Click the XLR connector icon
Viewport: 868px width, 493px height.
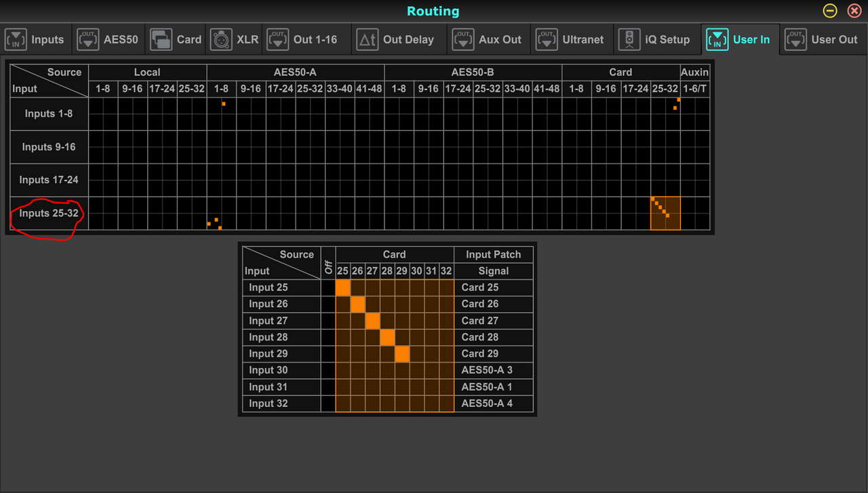click(x=221, y=39)
